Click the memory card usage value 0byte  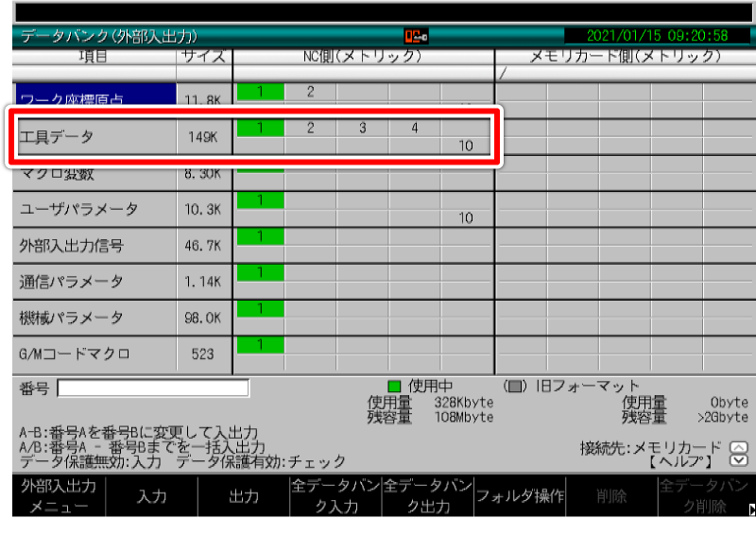729,403
